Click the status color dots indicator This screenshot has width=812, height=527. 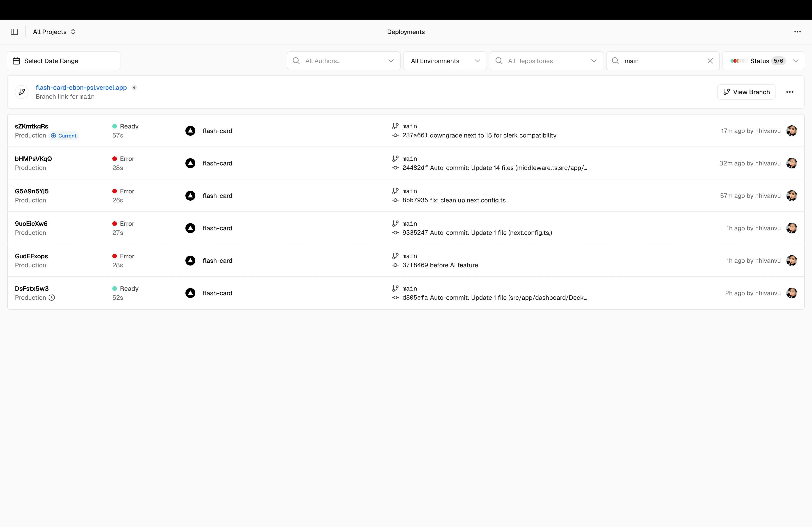click(x=739, y=61)
